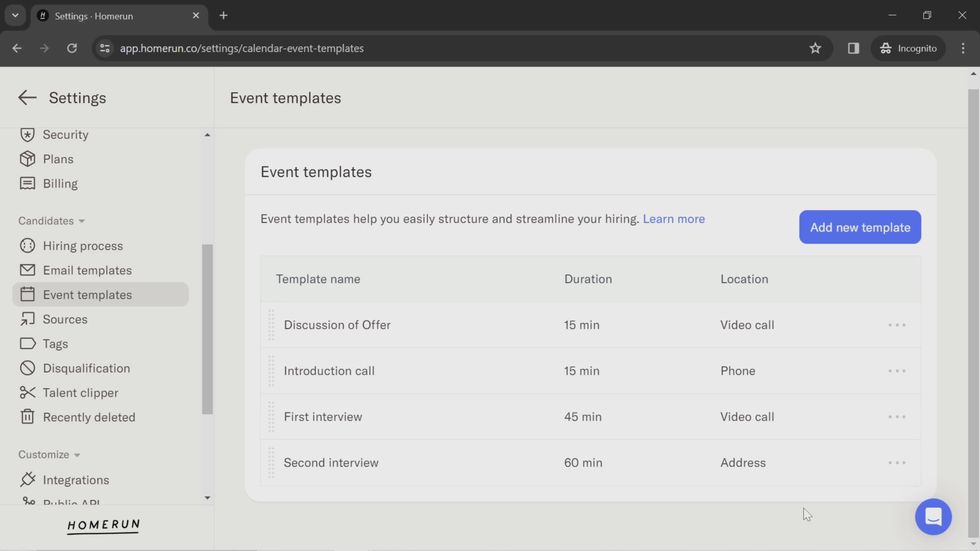The height and width of the screenshot is (551, 980).
Task: Open options menu for First interview
Action: [897, 417]
